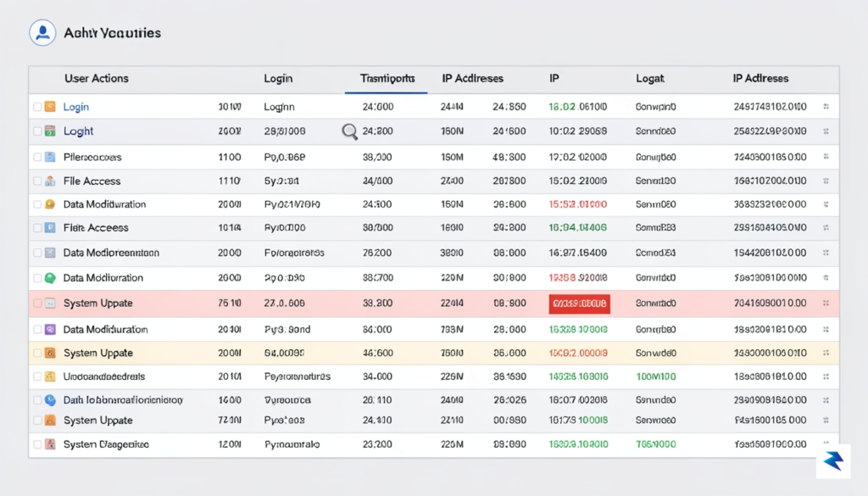Tick the System Diagegeitec row checkbox
Image resolution: width=868 pixels, height=496 pixels.
pos(37,444)
